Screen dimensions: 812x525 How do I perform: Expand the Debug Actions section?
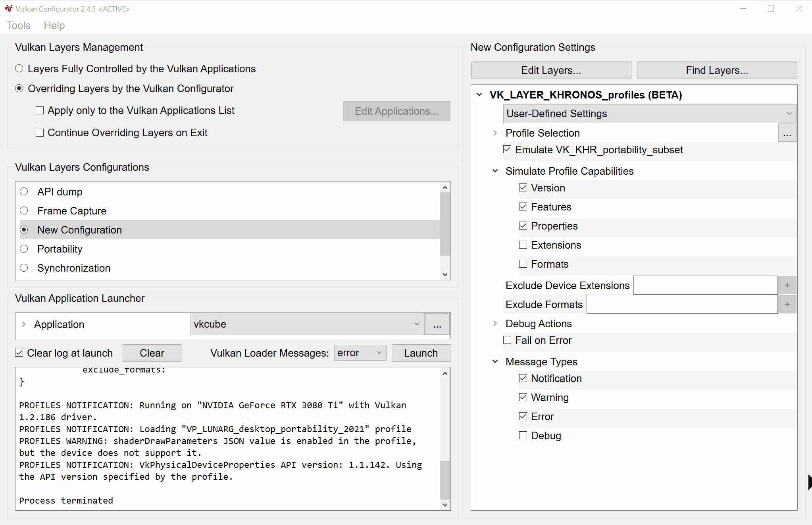coord(495,324)
